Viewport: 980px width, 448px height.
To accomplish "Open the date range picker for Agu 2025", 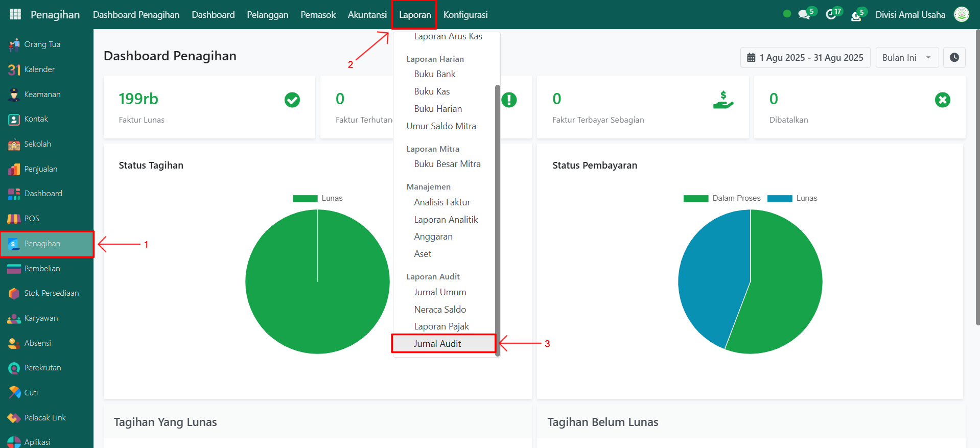I will [x=805, y=58].
